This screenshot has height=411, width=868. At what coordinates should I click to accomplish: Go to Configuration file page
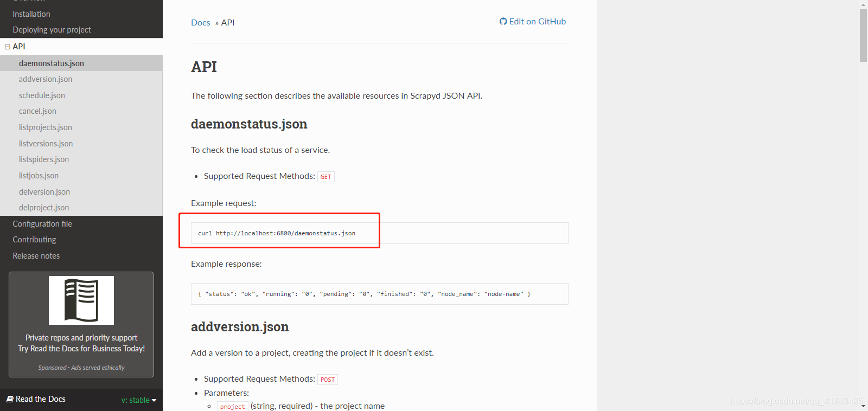click(42, 224)
